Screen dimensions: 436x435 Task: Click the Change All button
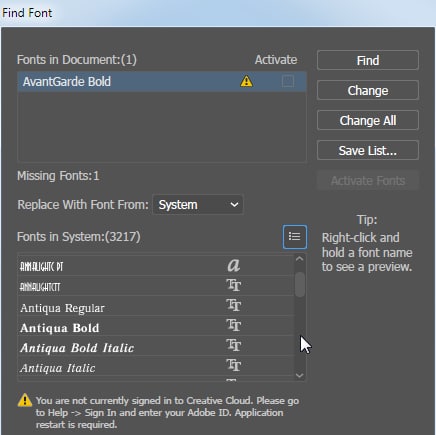(368, 120)
